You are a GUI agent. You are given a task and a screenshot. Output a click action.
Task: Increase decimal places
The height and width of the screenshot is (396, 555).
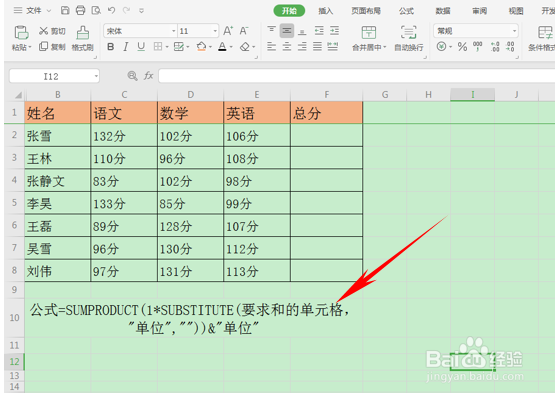click(495, 46)
